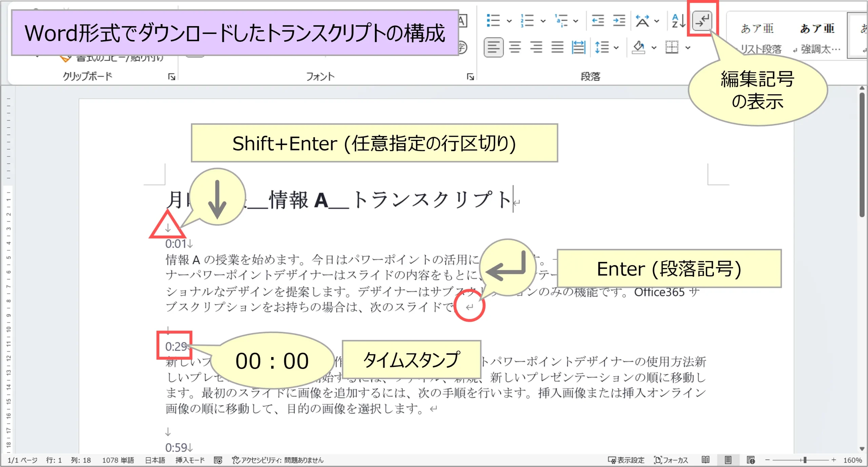Click アクセシビリティ status indicator

[x=278, y=460]
